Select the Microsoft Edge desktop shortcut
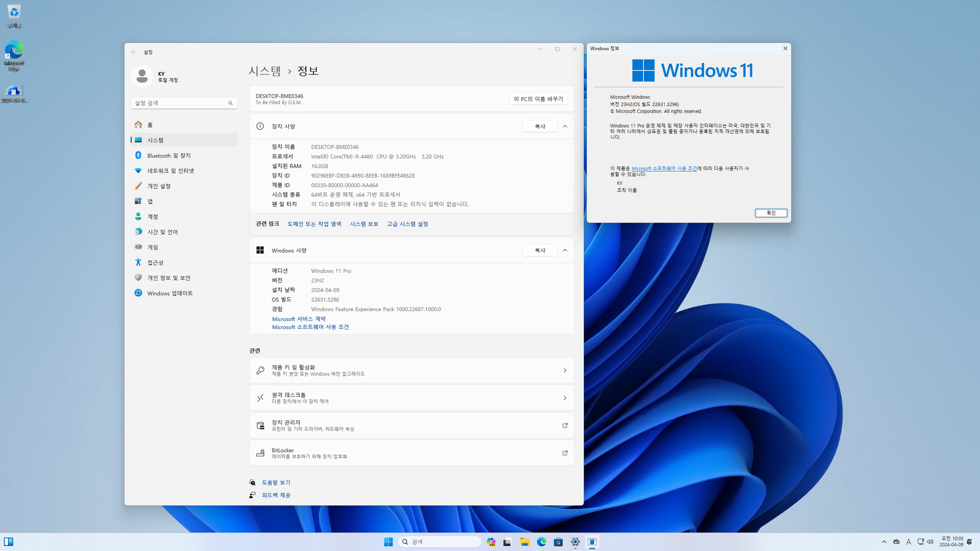 click(x=14, y=56)
